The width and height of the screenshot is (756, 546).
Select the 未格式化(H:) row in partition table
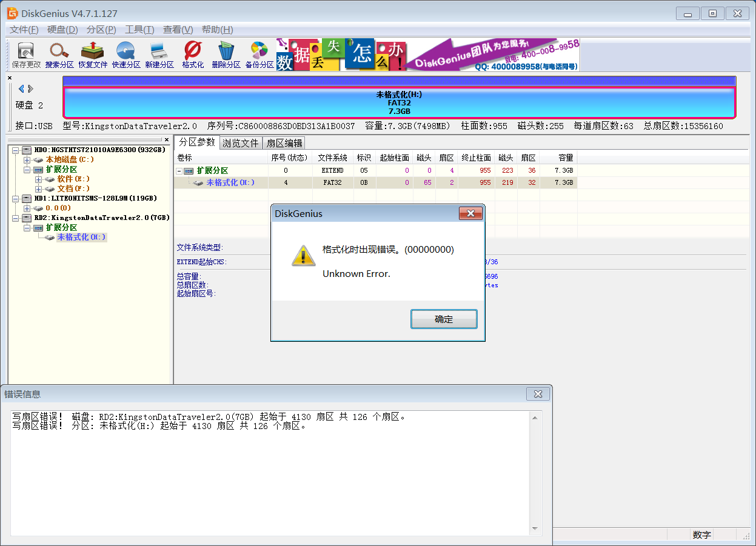point(375,182)
